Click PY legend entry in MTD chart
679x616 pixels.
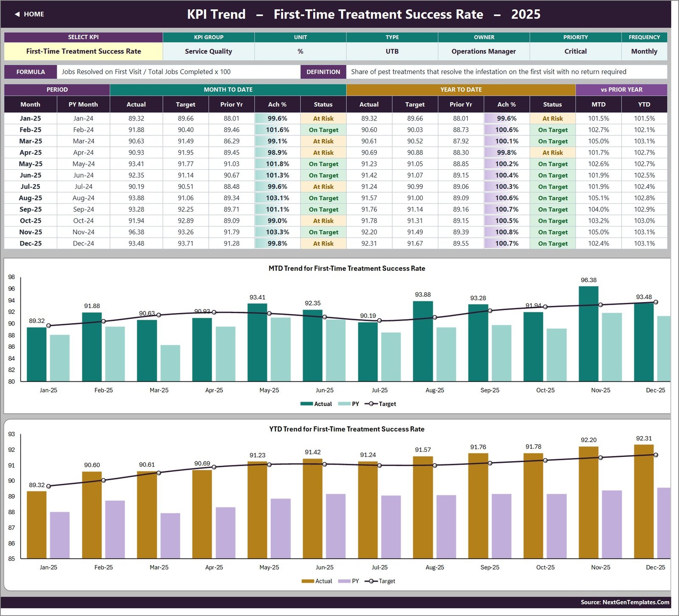(x=349, y=404)
